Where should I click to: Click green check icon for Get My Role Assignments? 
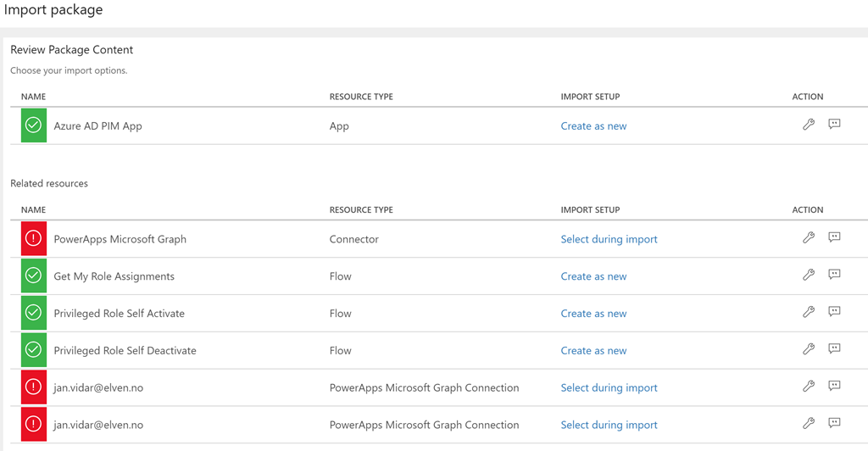(x=34, y=276)
